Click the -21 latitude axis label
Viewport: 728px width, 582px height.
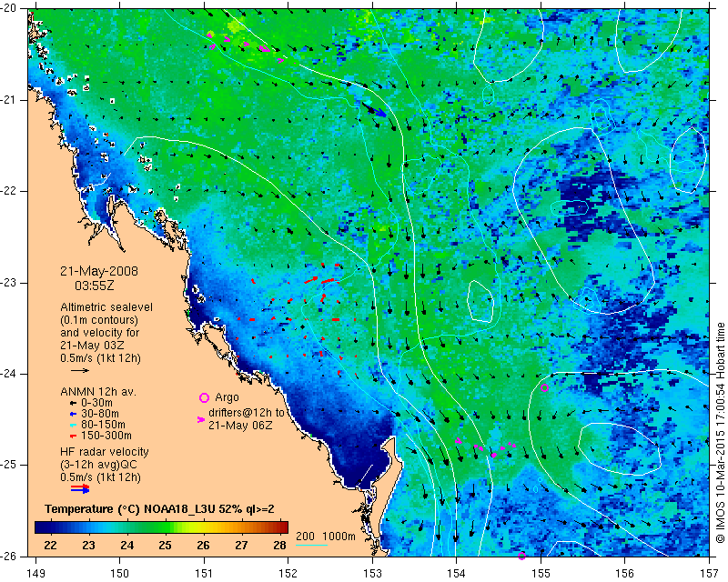(x=9, y=100)
